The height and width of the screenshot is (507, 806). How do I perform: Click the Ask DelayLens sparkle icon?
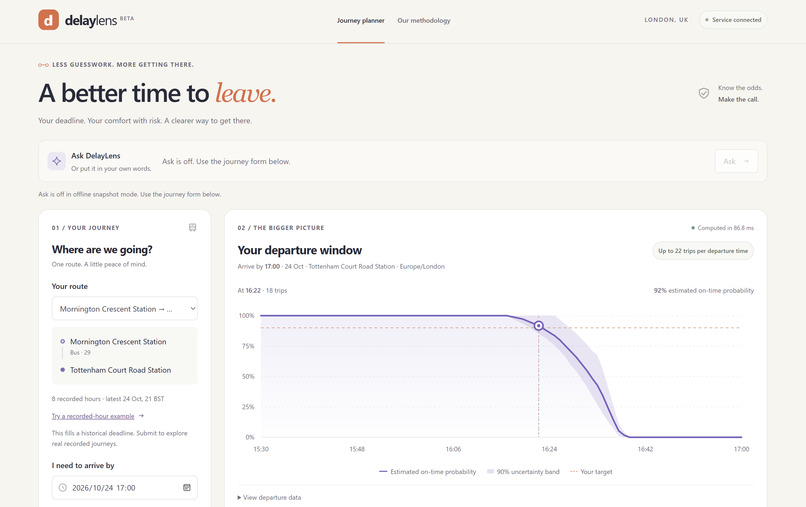[57, 161]
